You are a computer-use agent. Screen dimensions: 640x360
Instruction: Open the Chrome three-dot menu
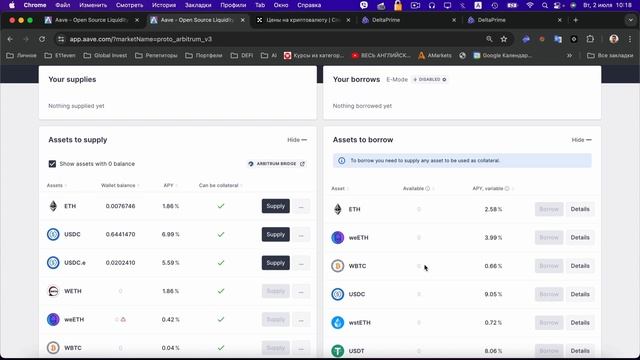point(630,39)
